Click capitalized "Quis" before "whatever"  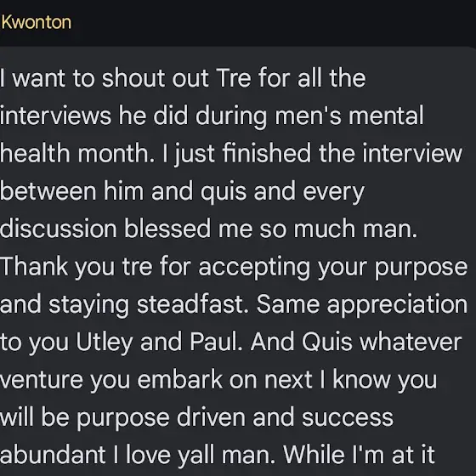tap(326, 342)
